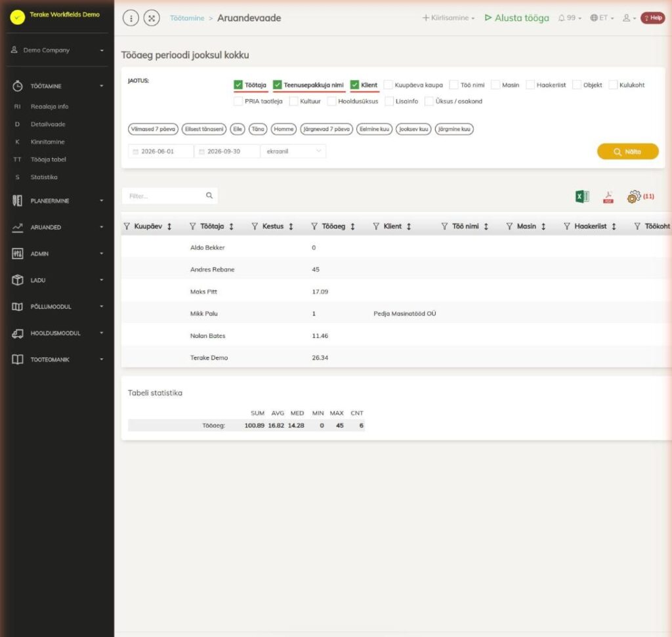Viewport: 672px width, 637px height.
Task: Open filter for Kestus column
Action: tap(255, 226)
